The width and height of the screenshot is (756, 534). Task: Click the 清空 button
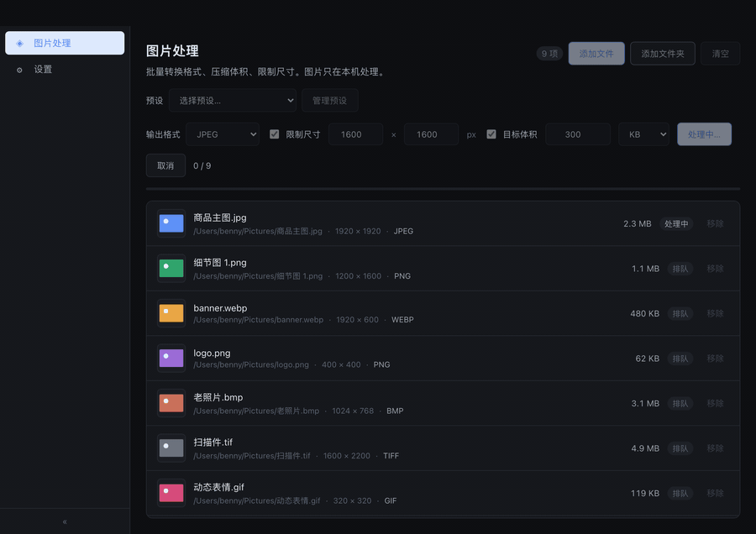pyautogui.click(x=721, y=54)
